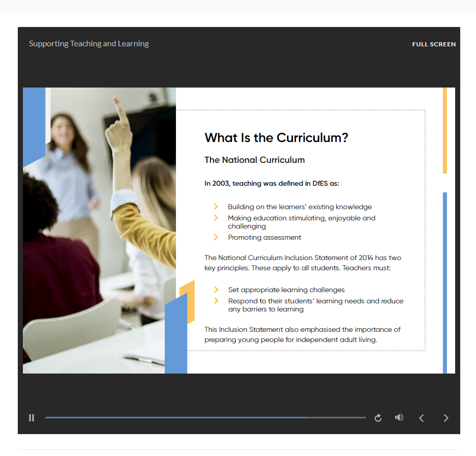
Task: Click chevron bullet beside 'Promoting assessment'
Action: (x=216, y=237)
